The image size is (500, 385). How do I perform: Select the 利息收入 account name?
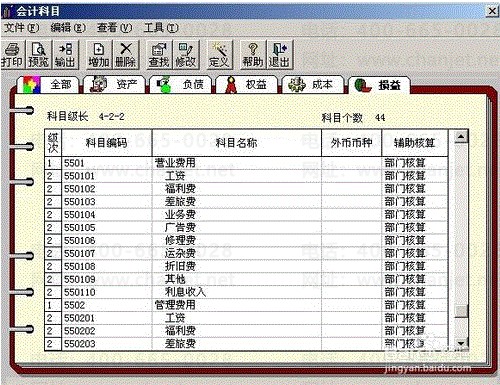click(x=185, y=292)
